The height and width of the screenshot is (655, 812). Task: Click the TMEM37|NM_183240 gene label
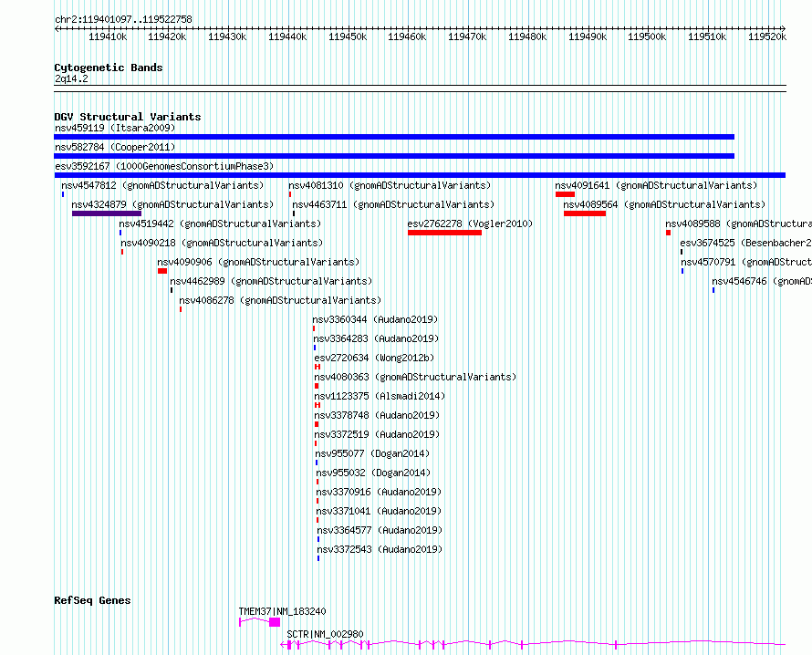(x=282, y=611)
